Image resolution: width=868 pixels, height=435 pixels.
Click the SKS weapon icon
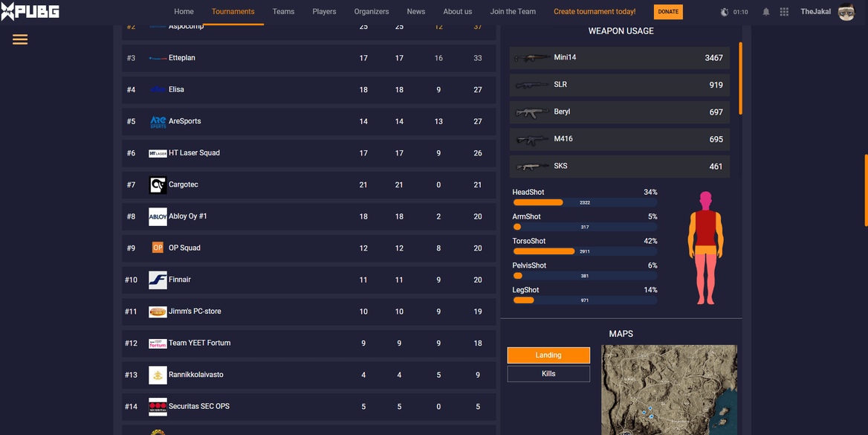pyautogui.click(x=531, y=167)
